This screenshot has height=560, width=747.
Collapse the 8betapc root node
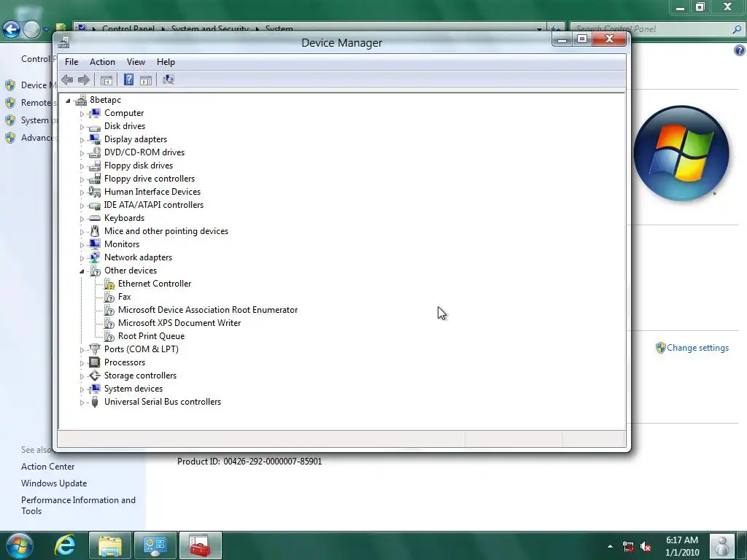click(68, 101)
